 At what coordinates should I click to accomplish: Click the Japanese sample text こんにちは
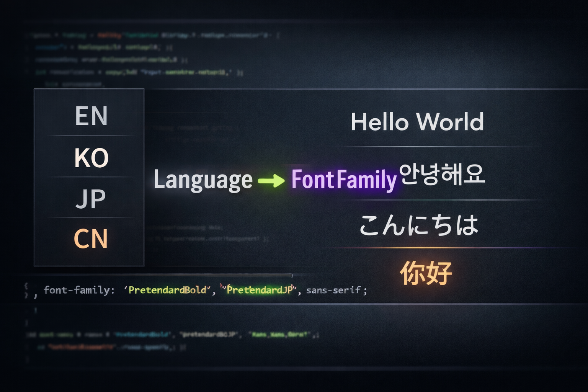coord(419,225)
